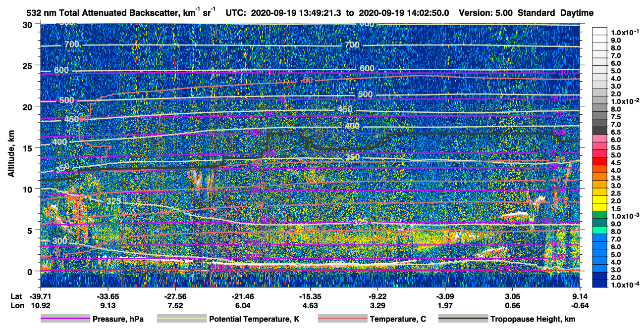Click longitude value -0.64

click(580, 305)
